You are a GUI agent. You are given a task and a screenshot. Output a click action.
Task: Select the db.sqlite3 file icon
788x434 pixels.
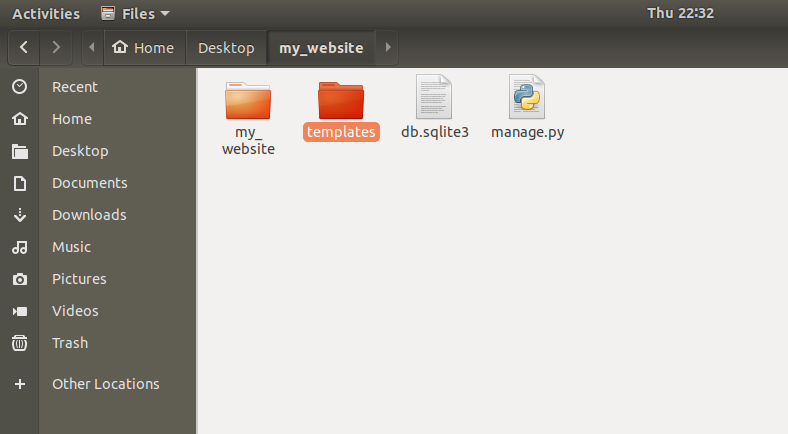click(434, 97)
